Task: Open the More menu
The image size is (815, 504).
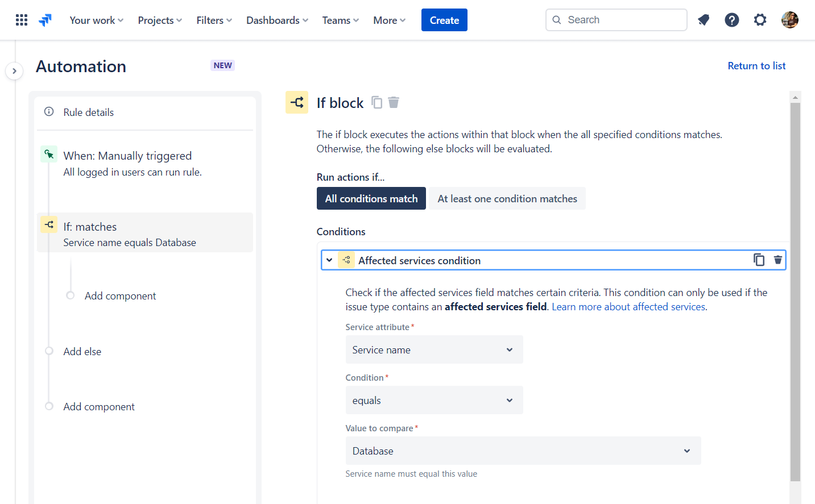Action: pos(388,20)
